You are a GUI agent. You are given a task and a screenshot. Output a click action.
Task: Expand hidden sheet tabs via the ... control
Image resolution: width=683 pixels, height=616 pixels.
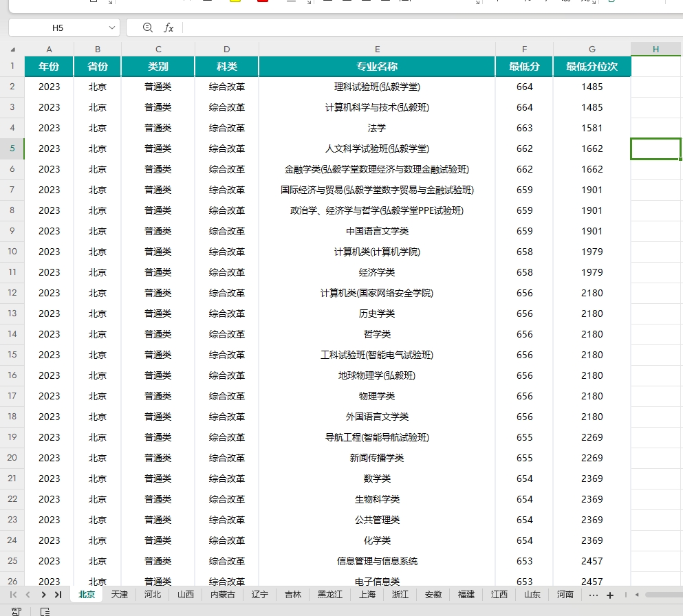pos(593,595)
